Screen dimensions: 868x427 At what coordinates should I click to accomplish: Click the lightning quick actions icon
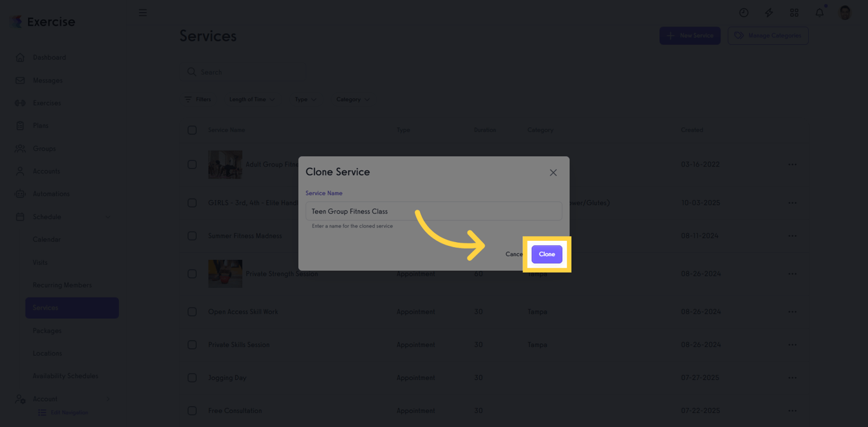pyautogui.click(x=769, y=12)
